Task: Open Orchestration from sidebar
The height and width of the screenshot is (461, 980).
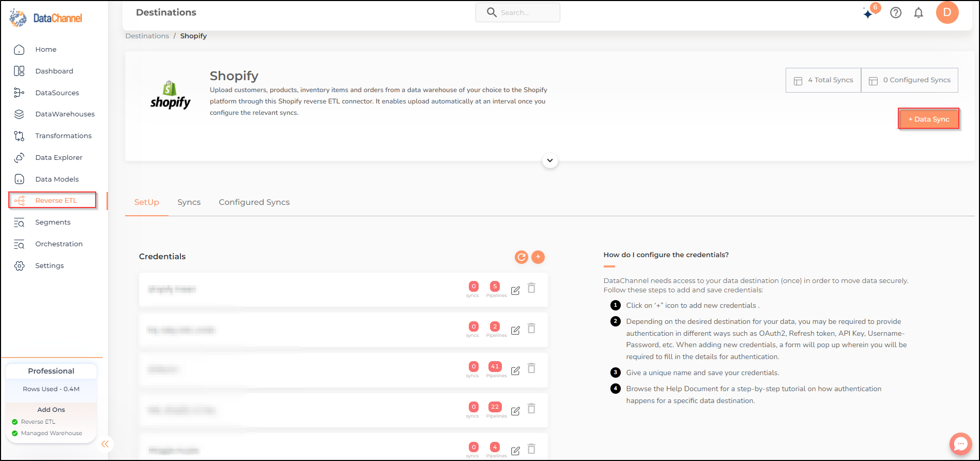Action: [x=58, y=244]
